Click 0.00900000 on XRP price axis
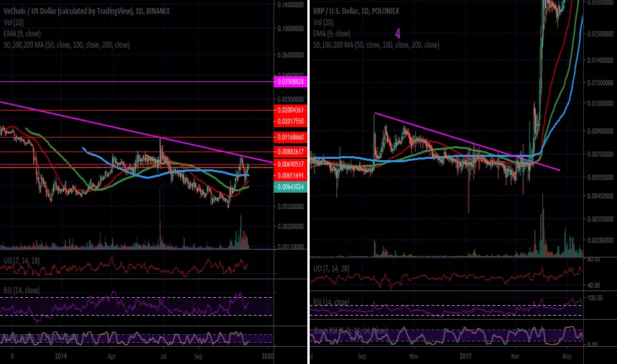 pyautogui.click(x=600, y=131)
